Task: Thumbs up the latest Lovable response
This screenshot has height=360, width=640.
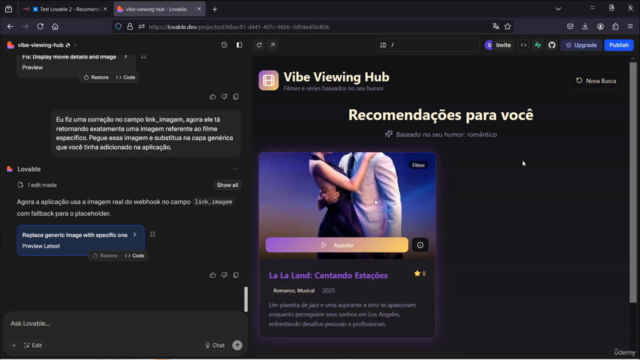Action: pyautogui.click(x=213, y=275)
